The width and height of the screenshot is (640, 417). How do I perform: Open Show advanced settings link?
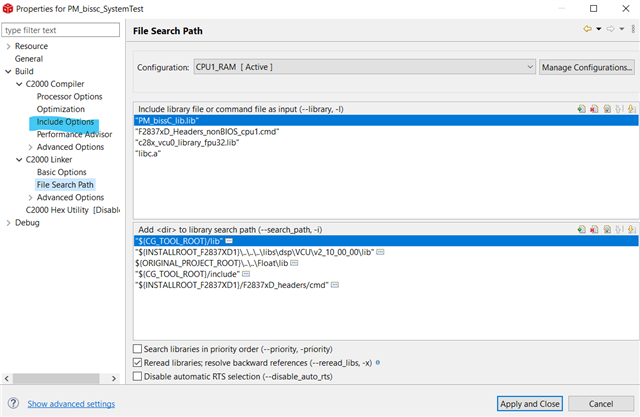[x=71, y=404]
